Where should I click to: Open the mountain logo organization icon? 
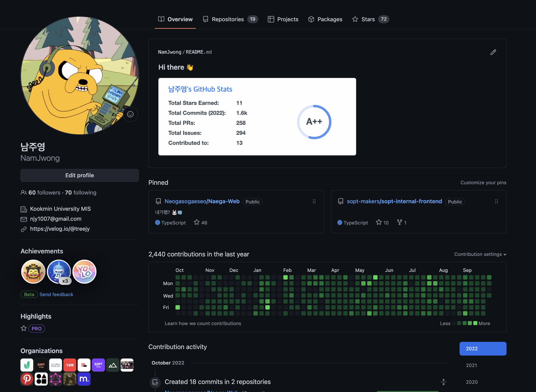[x=113, y=365]
